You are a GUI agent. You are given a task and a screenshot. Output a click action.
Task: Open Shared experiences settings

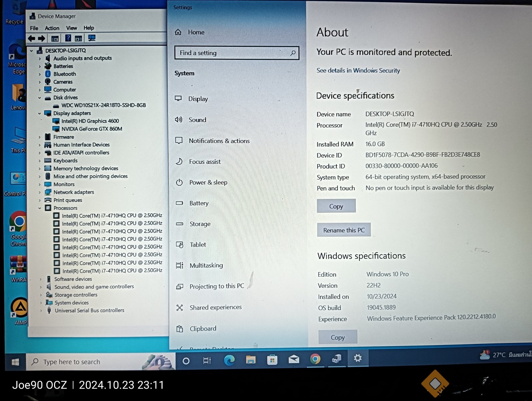[215, 307]
